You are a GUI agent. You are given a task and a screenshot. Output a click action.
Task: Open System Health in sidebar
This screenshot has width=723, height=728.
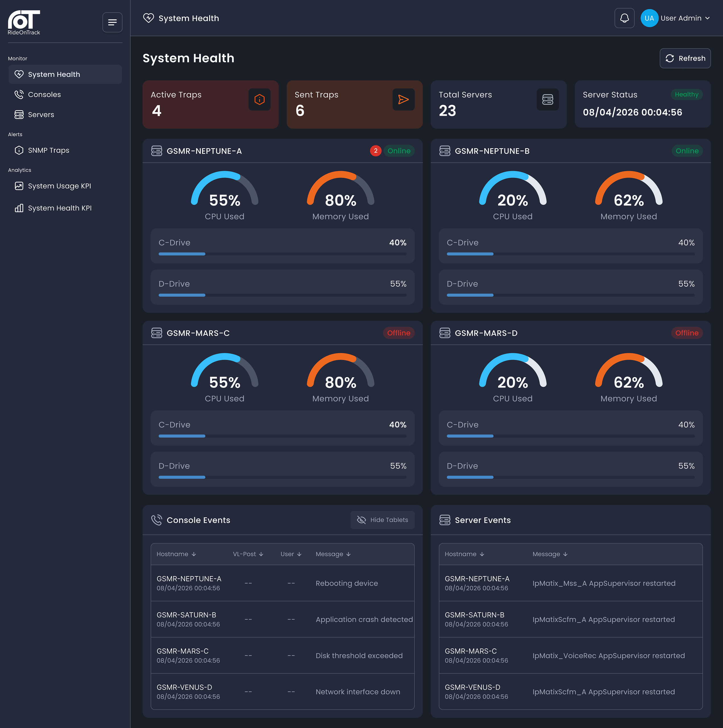coord(65,74)
